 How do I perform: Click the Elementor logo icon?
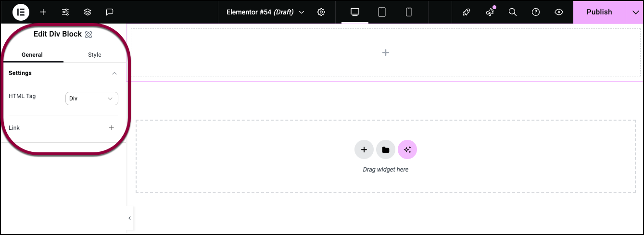point(21,12)
